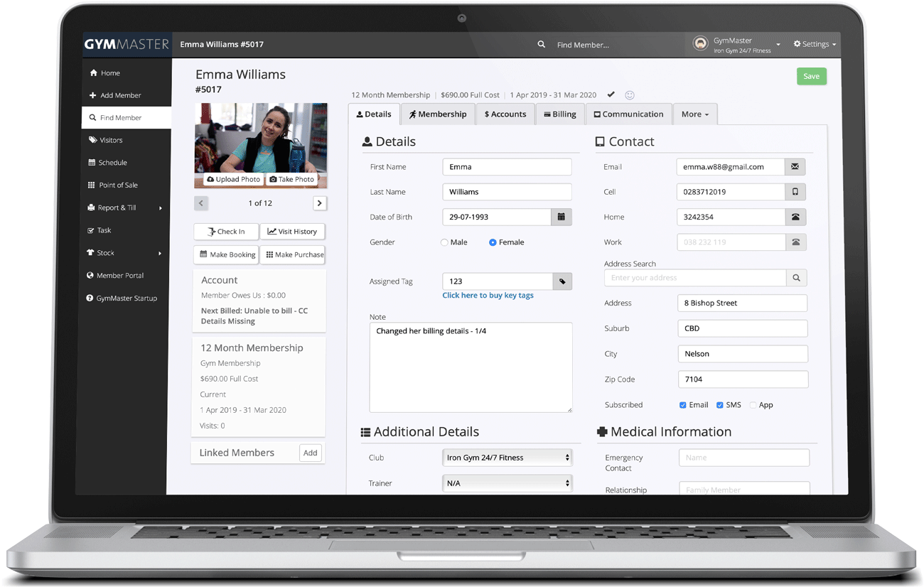The width and height of the screenshot is (924, 587).
Task: Click the GymMaster logo
Action: tap(127, 44)
